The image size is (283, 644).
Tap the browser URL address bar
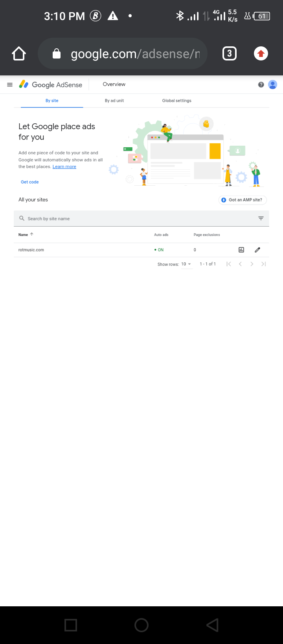[x=123, y=53]
